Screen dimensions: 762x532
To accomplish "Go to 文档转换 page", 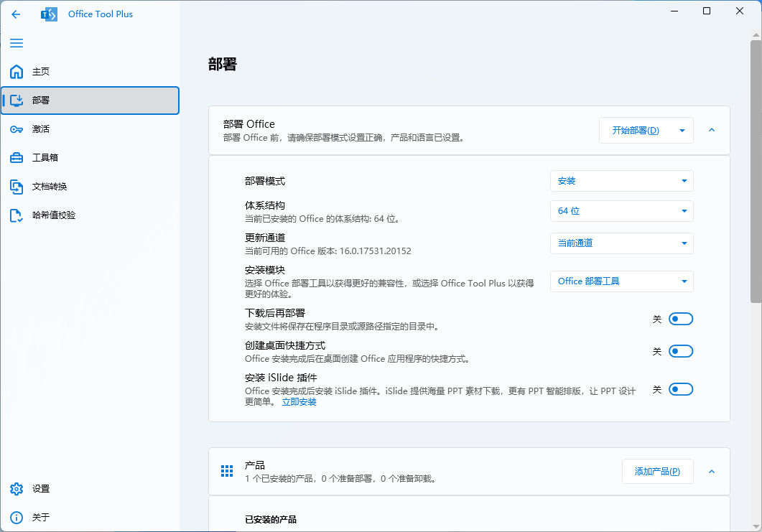I will tap(90, 187).
